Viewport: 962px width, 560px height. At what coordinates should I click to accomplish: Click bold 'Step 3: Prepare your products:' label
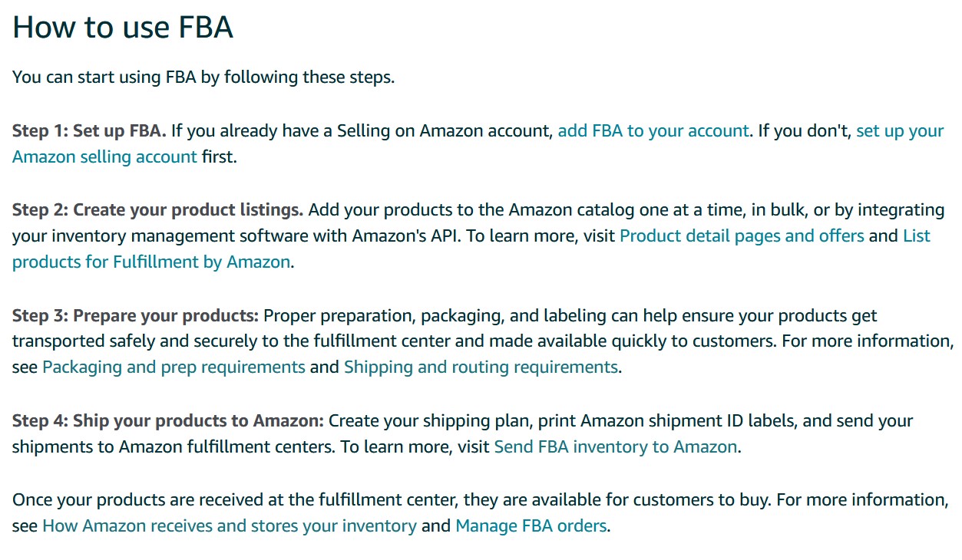click(136, 315)
